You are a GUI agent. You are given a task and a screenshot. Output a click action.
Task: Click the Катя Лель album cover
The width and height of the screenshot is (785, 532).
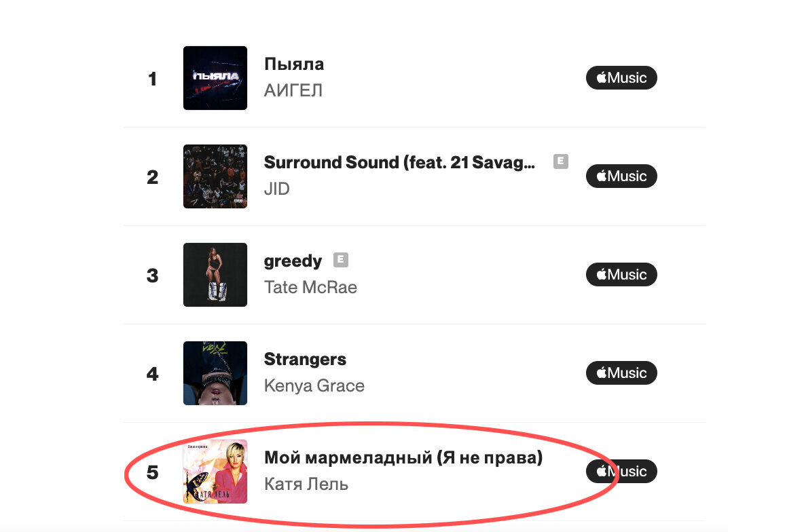pos(215,472)
